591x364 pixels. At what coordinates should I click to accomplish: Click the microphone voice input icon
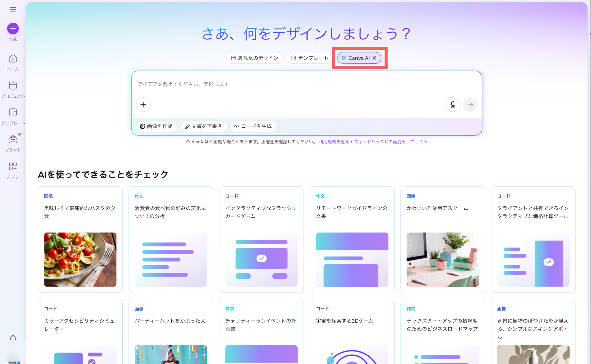(453, 105)
